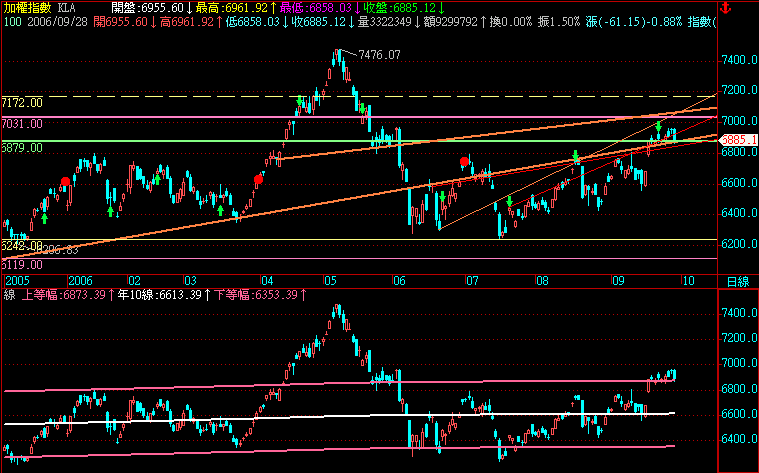The width and height of the screenshot is (759, 473).
Task: Select the 7172.00 price level label
Action: tap(22, 103)
